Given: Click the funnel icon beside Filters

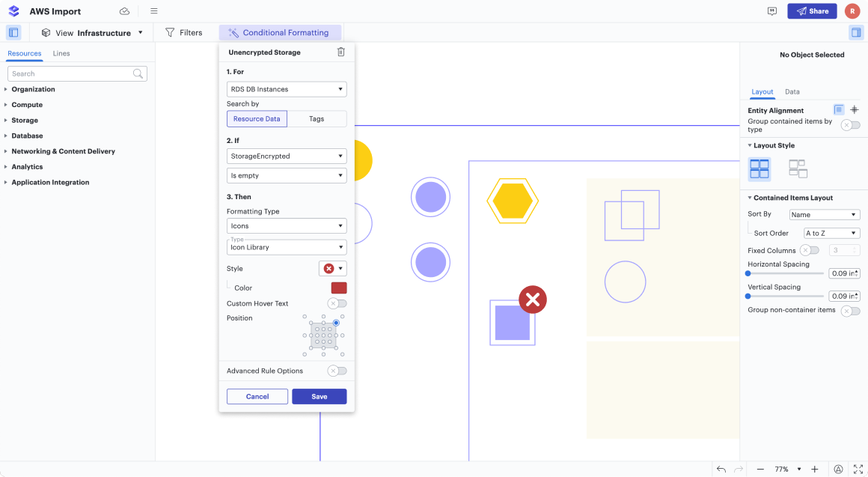Looking at the screenshot, I should click(x=170, y=33).
